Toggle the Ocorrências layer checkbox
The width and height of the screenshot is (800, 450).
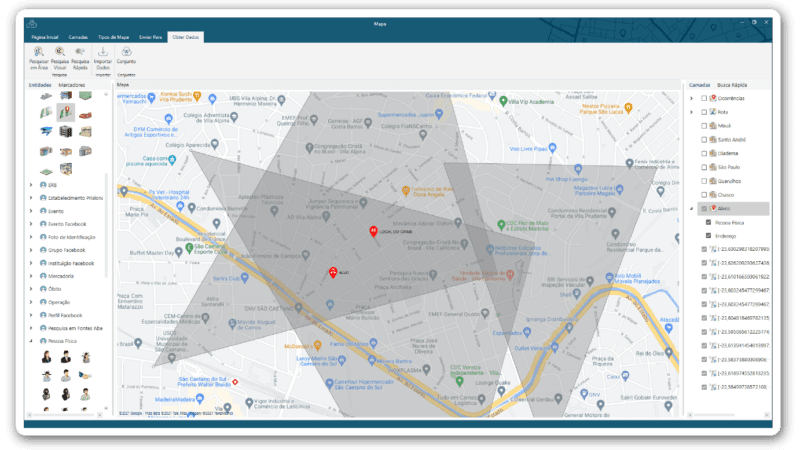704,98
